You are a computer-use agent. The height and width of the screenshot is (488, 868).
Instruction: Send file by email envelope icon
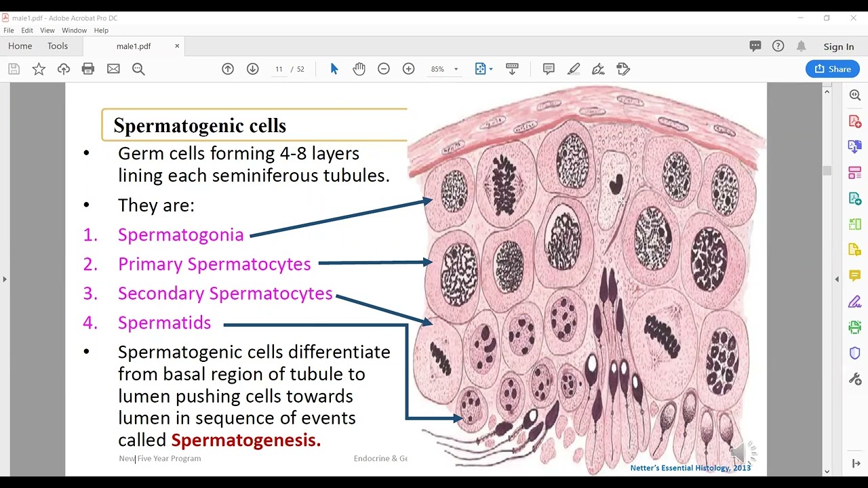click(x=113, y=68)
